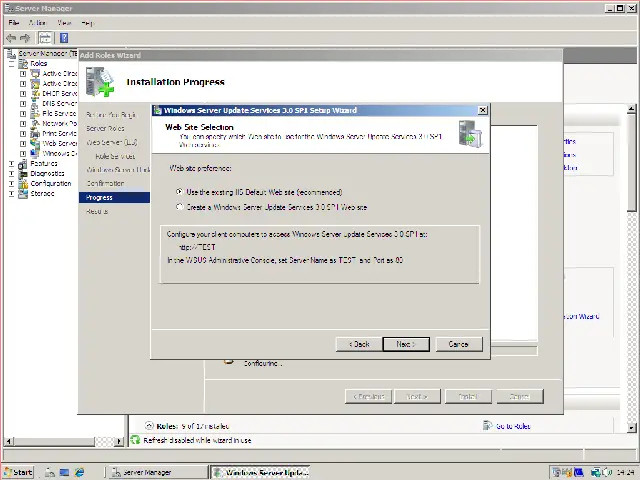Launch Server Manager from quick launch icon
This screenshot has height=480, width=640.
pos(50,472)
